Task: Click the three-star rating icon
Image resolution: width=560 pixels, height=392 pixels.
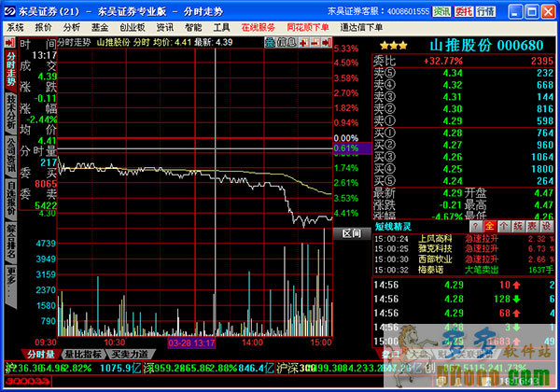Action: pyautogui.click(x=393, y=46)
